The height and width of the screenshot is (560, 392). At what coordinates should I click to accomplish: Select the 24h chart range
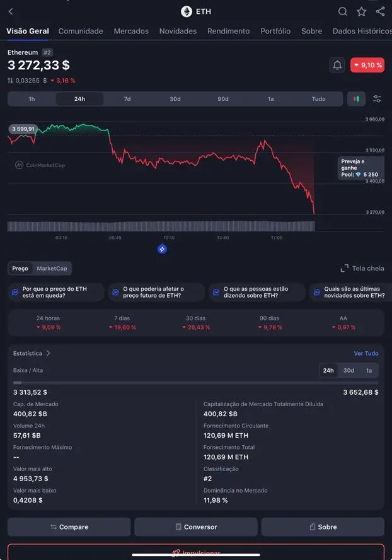(79, 99)
